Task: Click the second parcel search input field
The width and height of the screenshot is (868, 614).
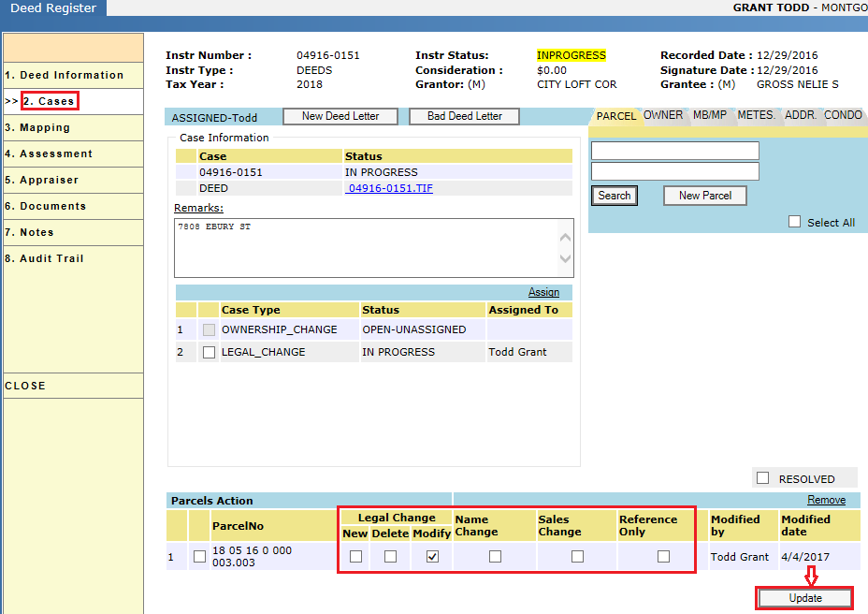Action: click(x=674, y=171)
